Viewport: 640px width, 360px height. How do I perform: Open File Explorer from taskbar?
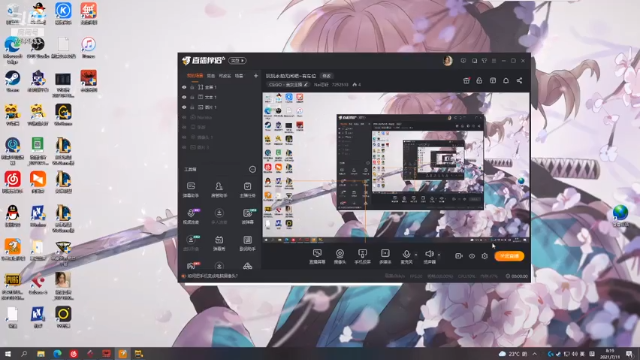point(40,354)
